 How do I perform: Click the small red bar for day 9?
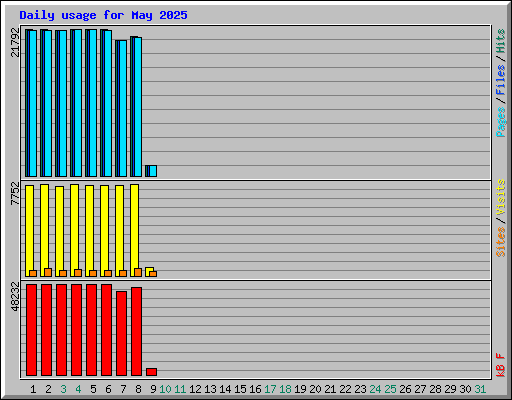pyautogui.click(x=152, y=372)
